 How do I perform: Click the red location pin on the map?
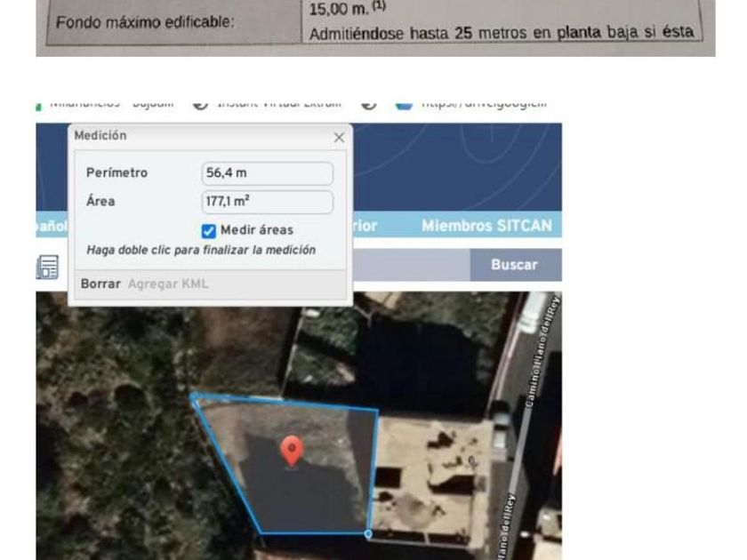click(292, 452)
